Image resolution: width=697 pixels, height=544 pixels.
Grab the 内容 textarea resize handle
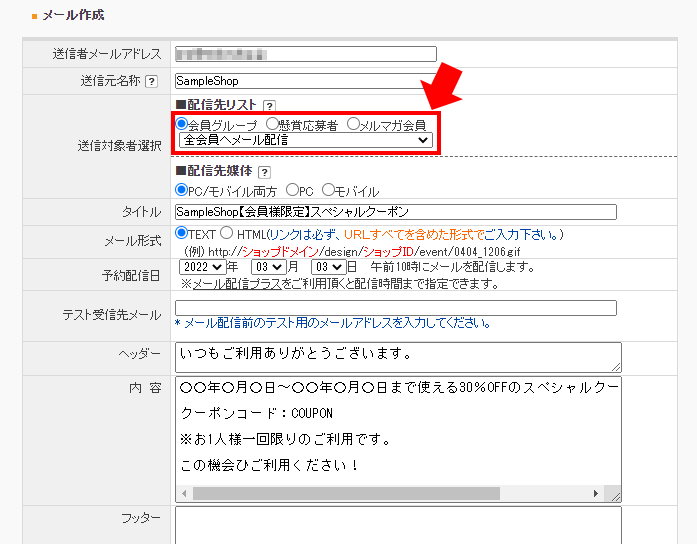tap(615, 496)
